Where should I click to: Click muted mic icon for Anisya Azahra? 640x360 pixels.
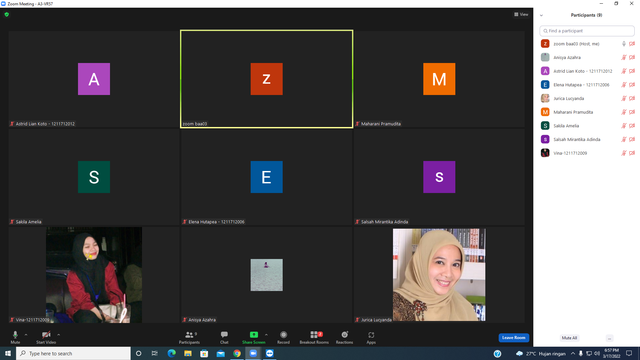click(x=624, y=58)
